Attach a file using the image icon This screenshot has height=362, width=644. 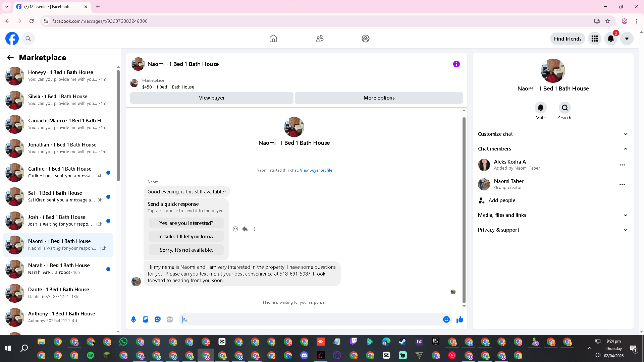point(146,319)
